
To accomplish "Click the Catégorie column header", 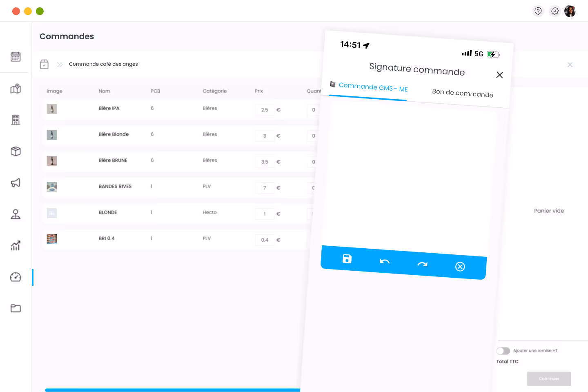I will click(214, 91).
